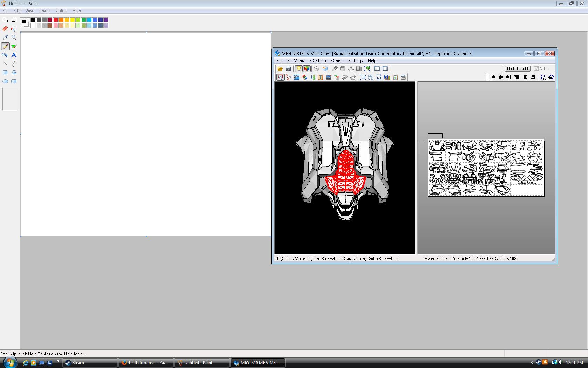Select the Free-Form Select tool in Paint

click(x=5, y=20)
